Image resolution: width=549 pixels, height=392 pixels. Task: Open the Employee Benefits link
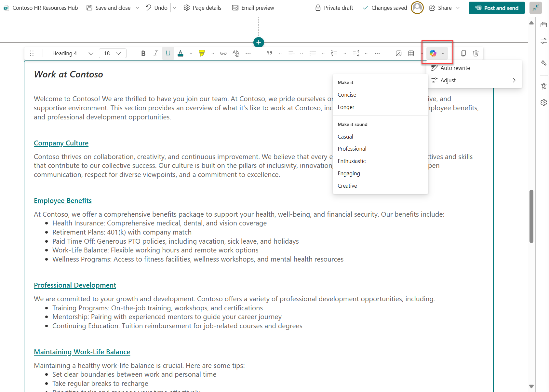click(x=62, y=200)
